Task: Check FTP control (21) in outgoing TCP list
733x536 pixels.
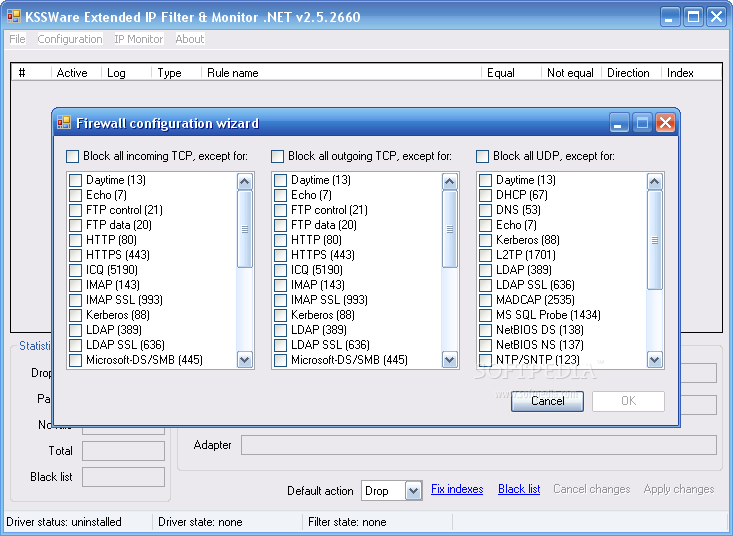Action: click(280, 210)
